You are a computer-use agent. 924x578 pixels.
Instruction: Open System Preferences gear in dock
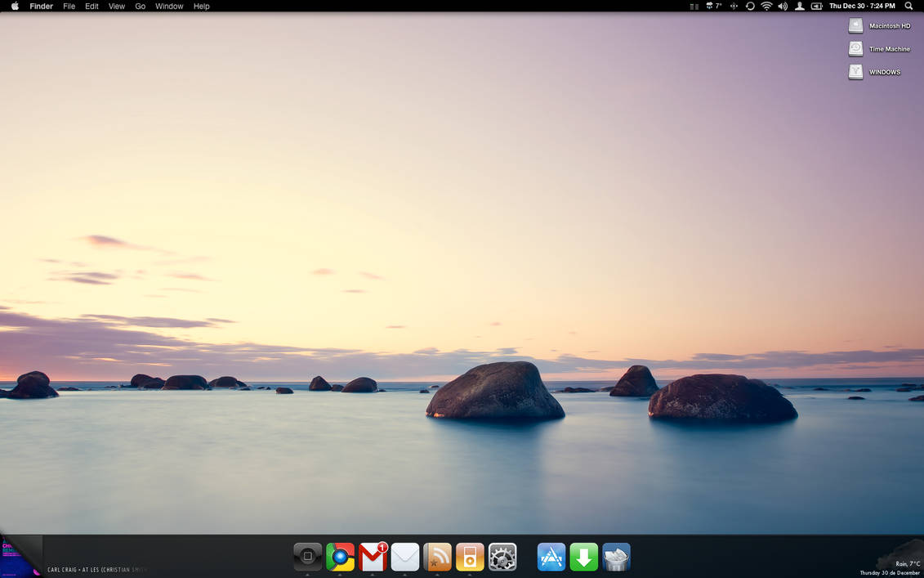[502, 558]
